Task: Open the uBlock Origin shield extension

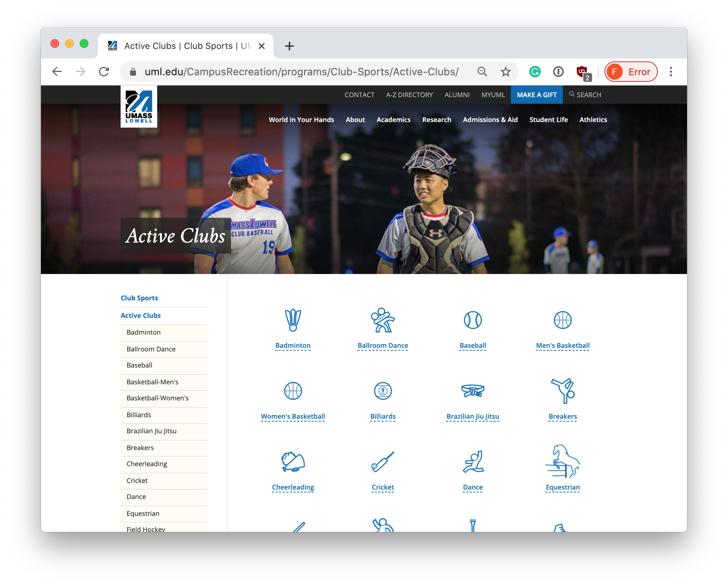Action: [x=582, y=72]
